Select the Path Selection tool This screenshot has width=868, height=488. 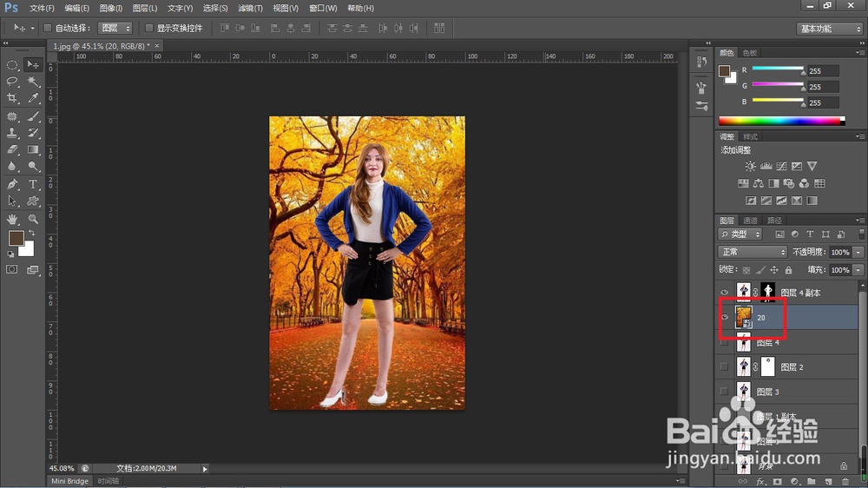[x=12, y=201]
